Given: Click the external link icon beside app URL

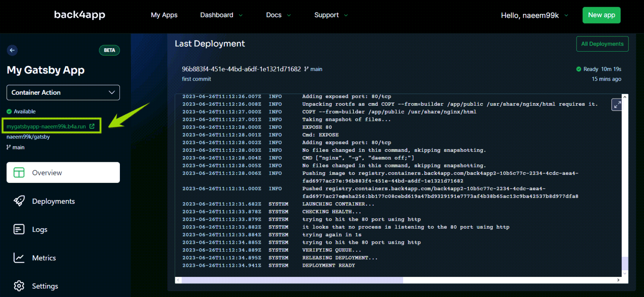Looking at the screenshot, I should (x=92, y=126).
